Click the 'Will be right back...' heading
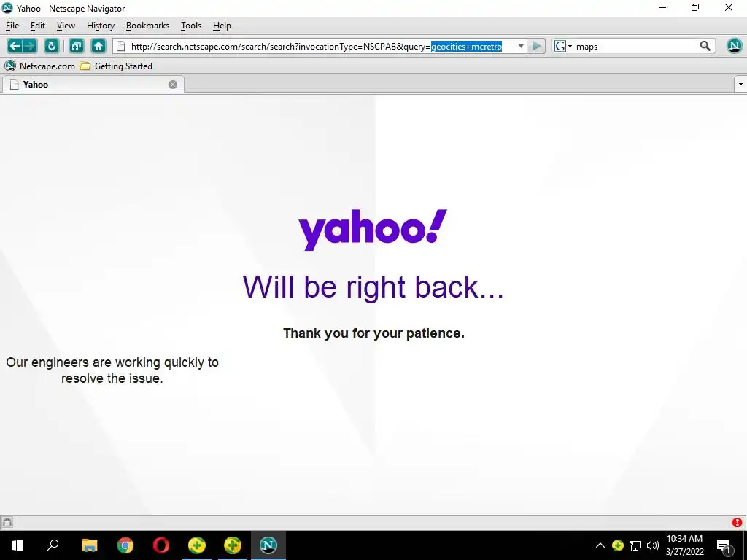Viewport: 747px width, 560px height. click(x=373, y=287)
